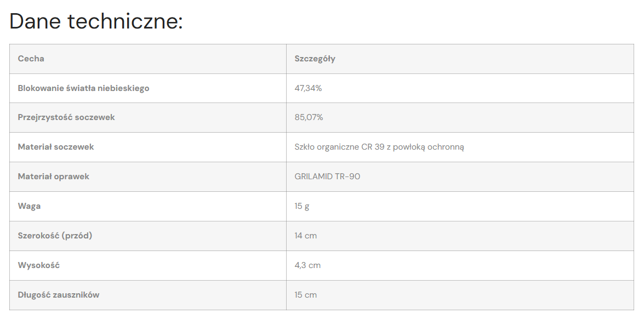The image size is (644, 319).
Task: Click the 47,34% value
Action: click(x=308, y=88)
